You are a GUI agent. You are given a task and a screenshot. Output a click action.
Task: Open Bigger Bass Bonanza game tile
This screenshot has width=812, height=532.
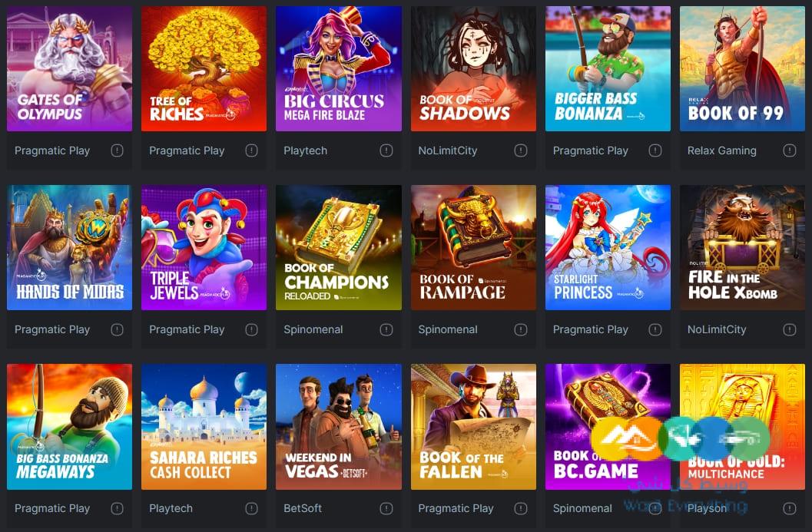[x=608, y=68]
